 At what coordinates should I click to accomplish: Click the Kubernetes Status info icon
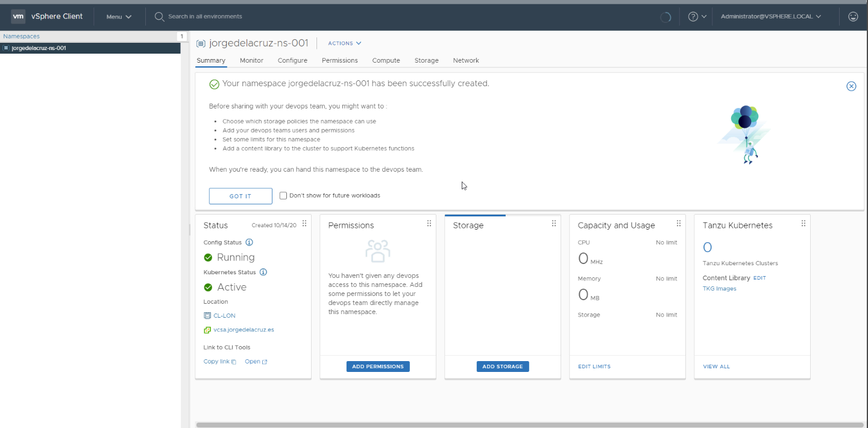263,272
